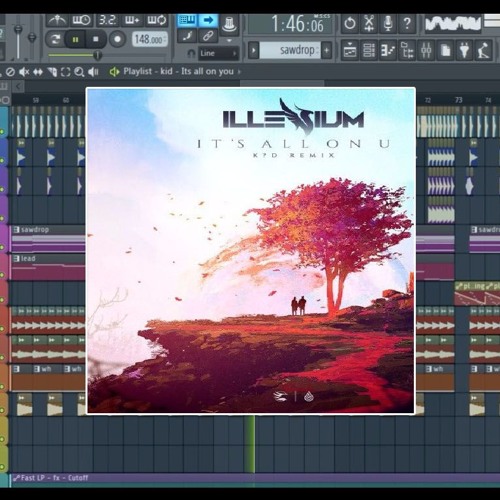Toggle the loop recording button
Screen dimensions: 500x500
tap(157, 21)
